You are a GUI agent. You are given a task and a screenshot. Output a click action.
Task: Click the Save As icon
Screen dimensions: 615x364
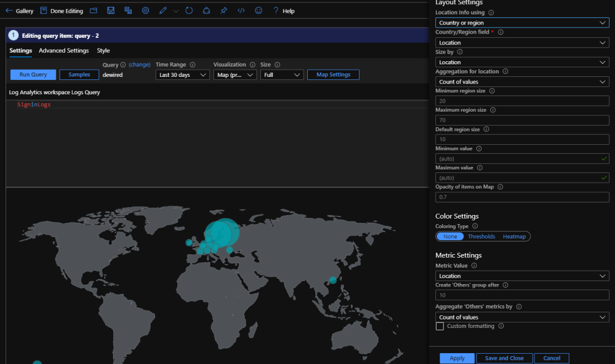[x=128, y=11]
